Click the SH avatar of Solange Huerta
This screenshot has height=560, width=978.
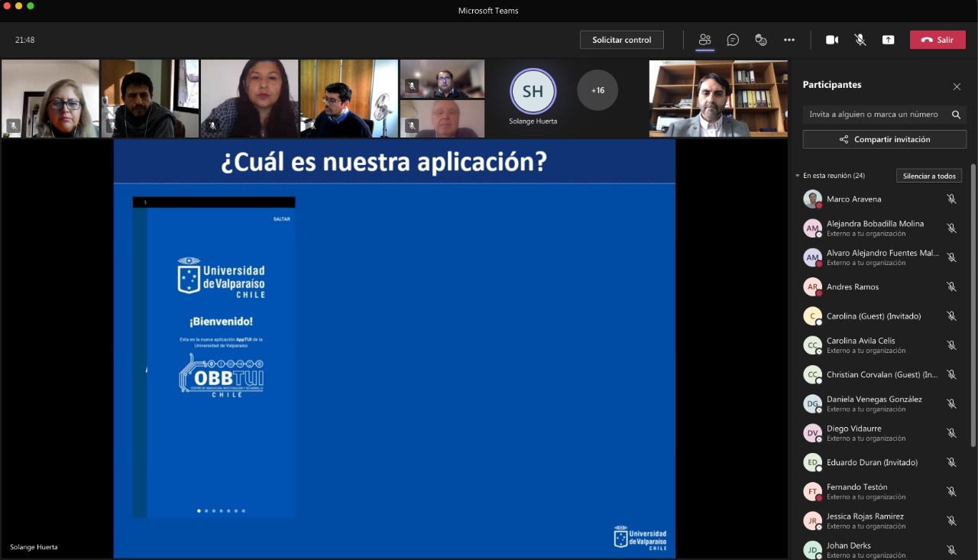[x=533, y=92]
